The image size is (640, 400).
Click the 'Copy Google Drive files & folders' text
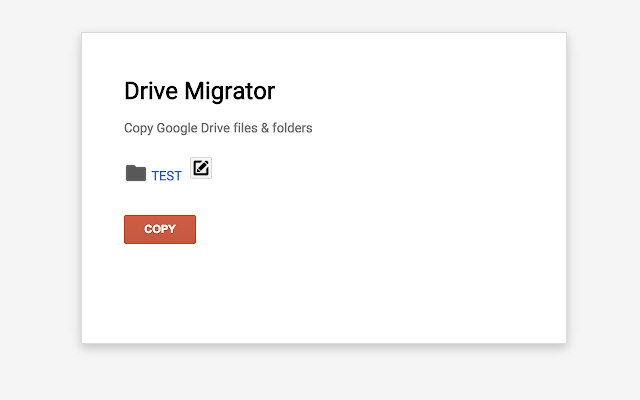pyautogui.click(x=218, y=128)
